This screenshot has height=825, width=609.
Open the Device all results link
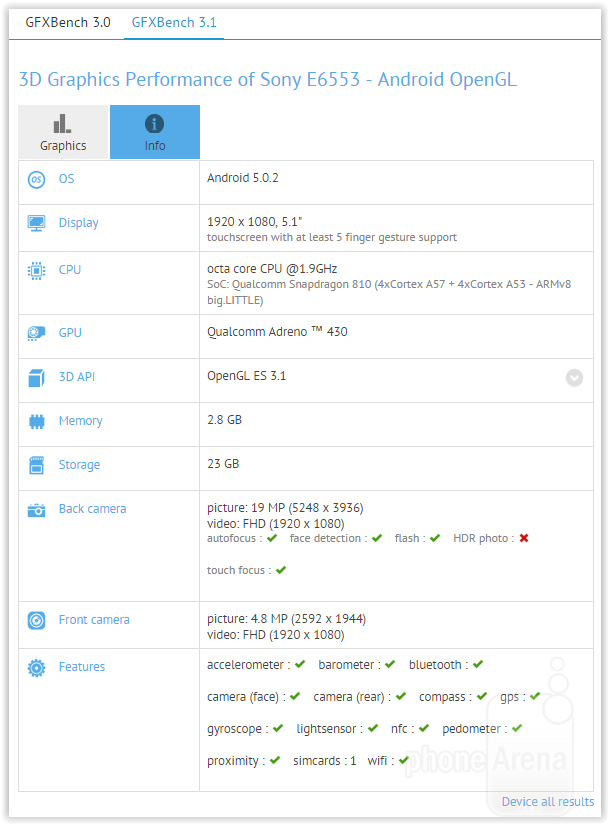pos(547,801)
